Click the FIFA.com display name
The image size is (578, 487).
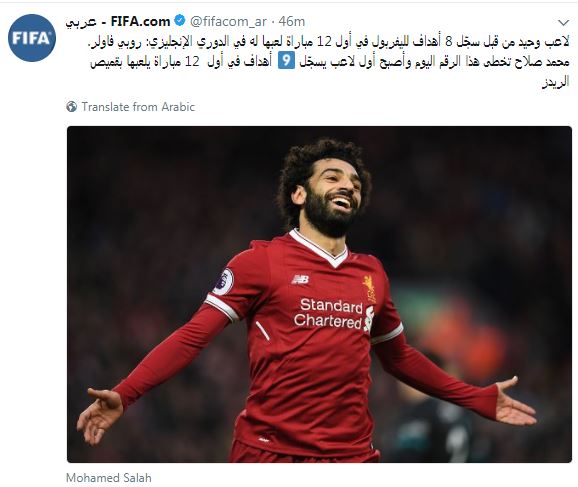(x=140, y=21)
